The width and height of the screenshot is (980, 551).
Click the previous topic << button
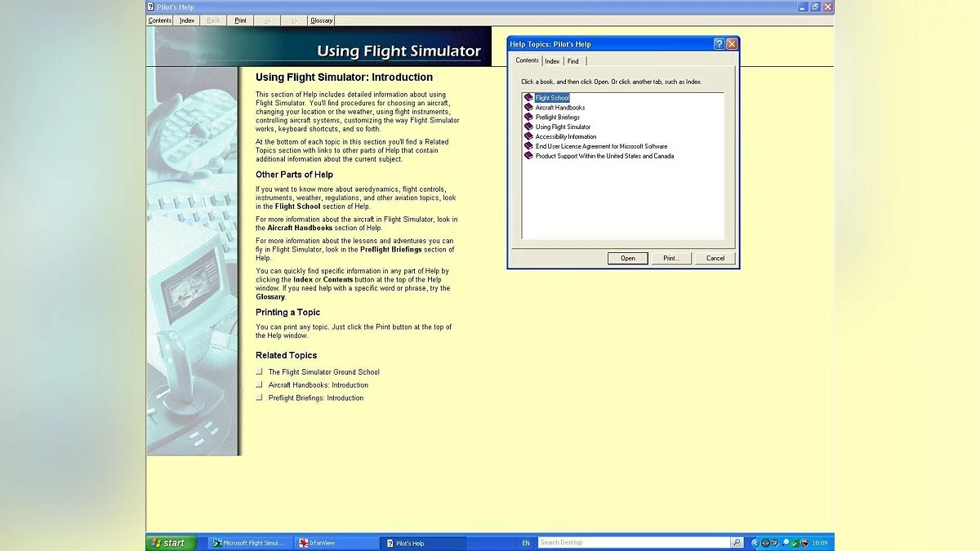pos(267,20)
